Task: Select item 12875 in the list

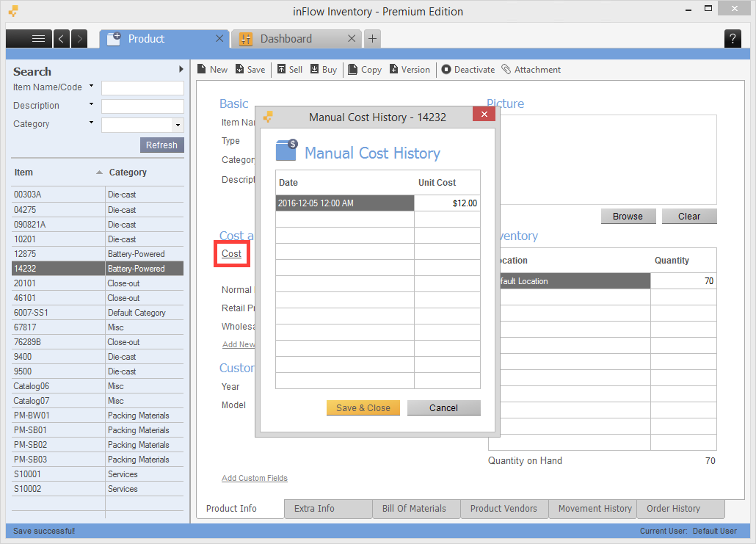Action: pyautogui.click(x=98, y=254)
